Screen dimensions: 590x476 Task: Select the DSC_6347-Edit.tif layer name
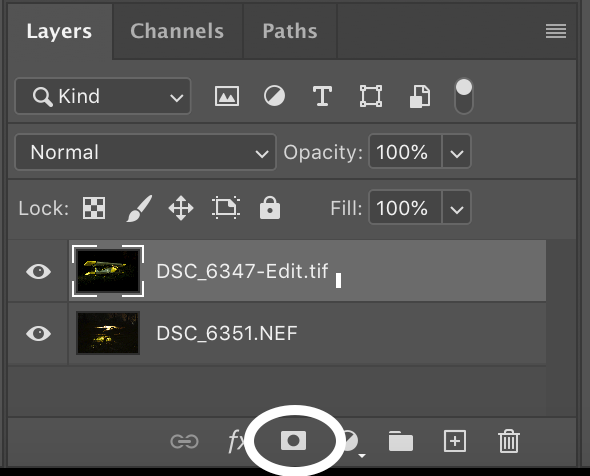point(242,271)
